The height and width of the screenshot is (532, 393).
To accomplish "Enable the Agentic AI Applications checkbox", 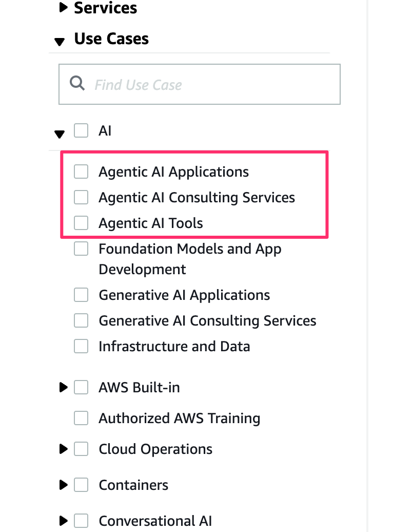I will pyautogui.click(x=81, y=172).
